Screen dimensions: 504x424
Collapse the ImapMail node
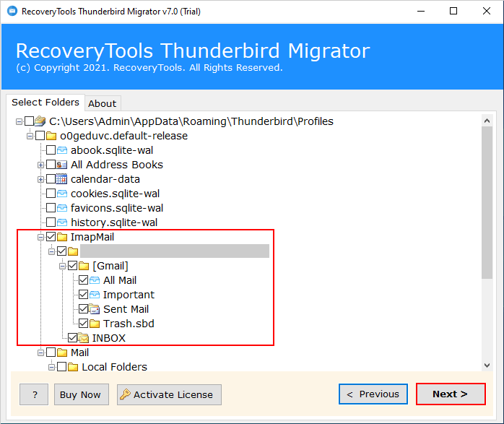pyautogui.click(x=40, y=237)
